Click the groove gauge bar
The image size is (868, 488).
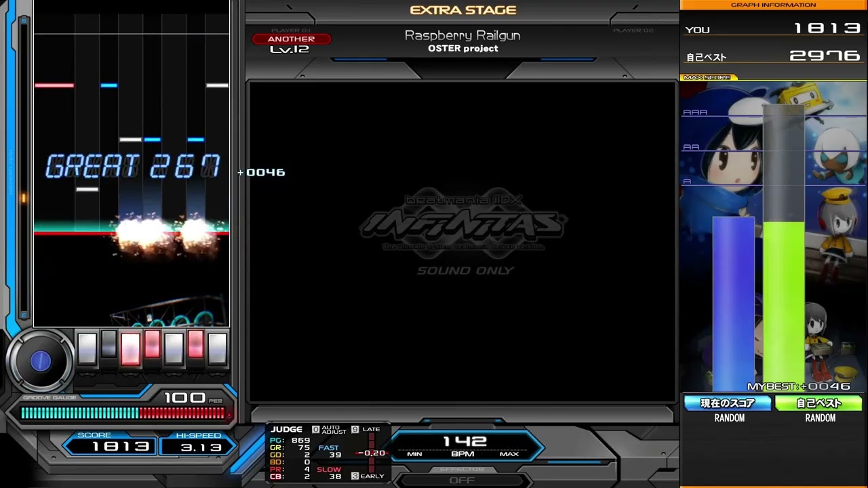pyautogui.click(x=123, y=413)
